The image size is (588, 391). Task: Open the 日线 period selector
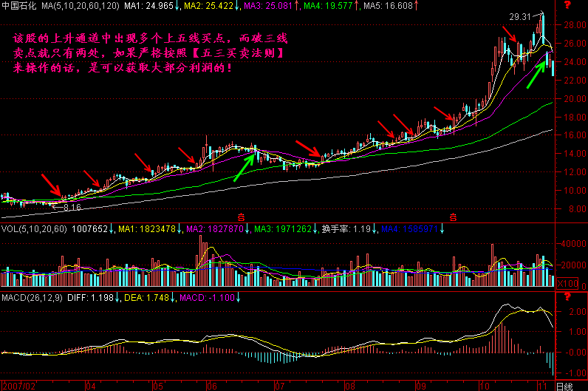(565, 386)
